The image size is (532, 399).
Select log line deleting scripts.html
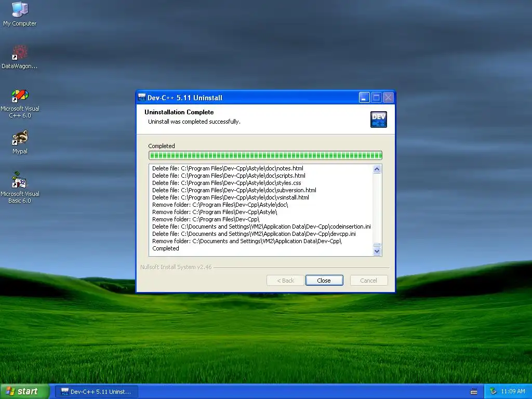[229, 176]
